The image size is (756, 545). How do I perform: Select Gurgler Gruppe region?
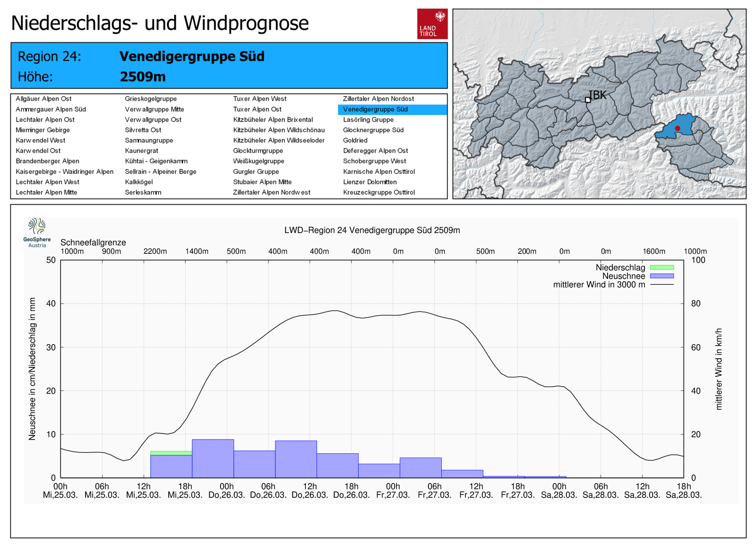[x=256, y=172]
